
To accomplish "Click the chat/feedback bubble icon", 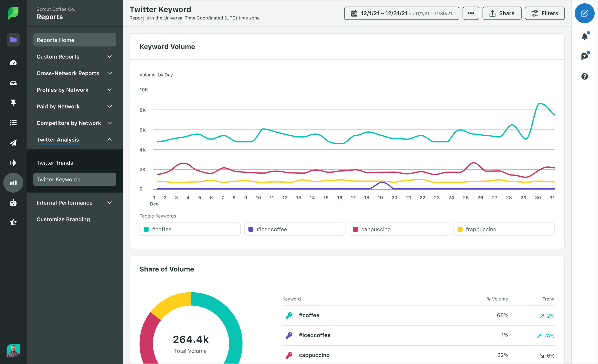I will click(585, 56).
